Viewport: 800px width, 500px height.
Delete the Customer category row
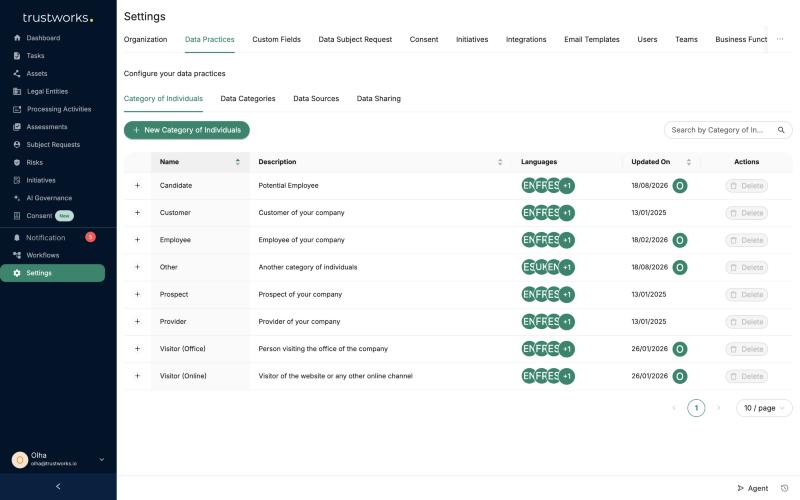[x=746, y=213]
